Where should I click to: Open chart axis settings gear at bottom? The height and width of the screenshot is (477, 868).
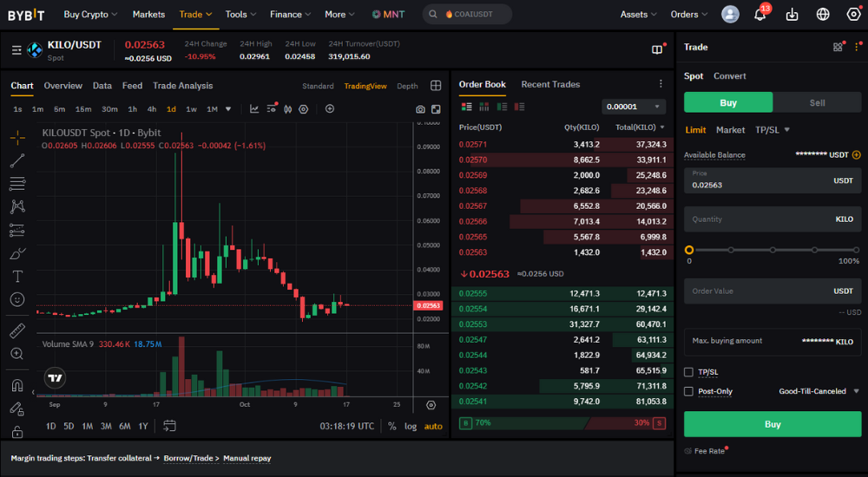click(431, 405)
